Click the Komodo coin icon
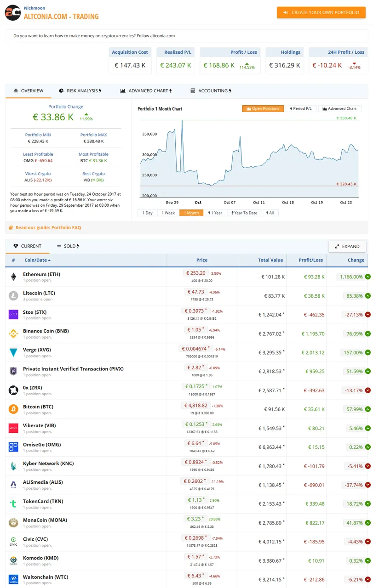 (x=13, y=560)
